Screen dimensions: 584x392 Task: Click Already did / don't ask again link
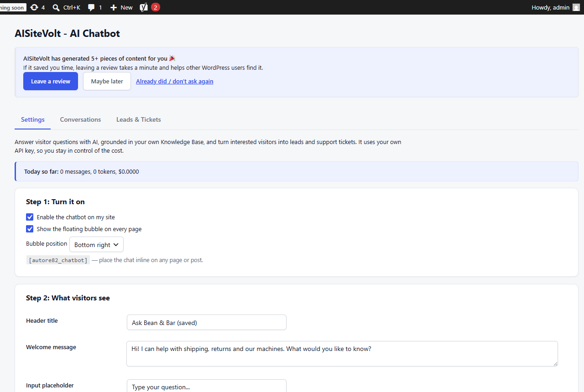coord(175,81)
